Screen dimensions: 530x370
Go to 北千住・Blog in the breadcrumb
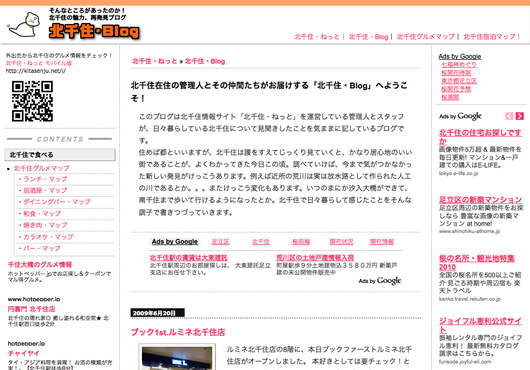point(205,61)
